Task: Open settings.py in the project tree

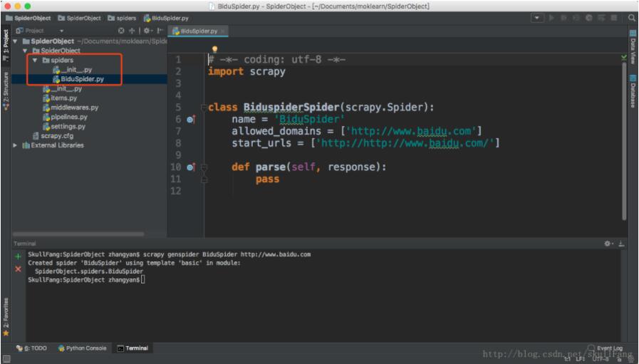Action: pyautogui.click(x=64, y=126)
